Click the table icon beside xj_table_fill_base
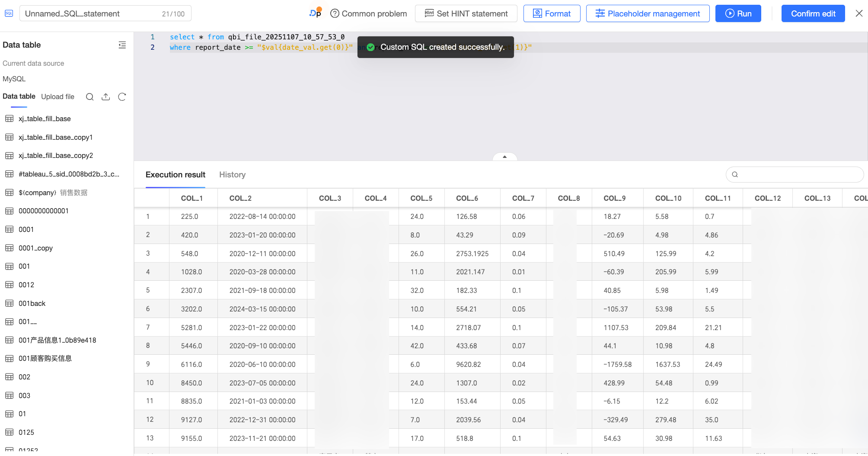This screenshot has height=456, width=868. [x=10, y=119]
